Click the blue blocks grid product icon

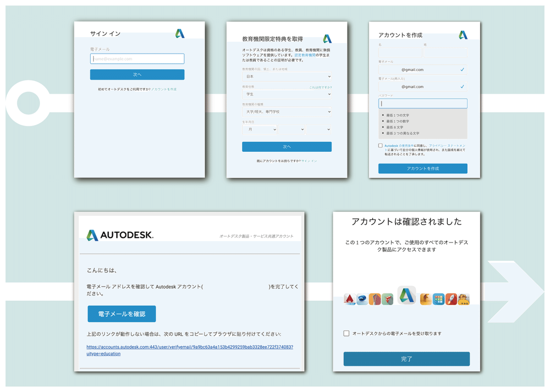(439, 300)
